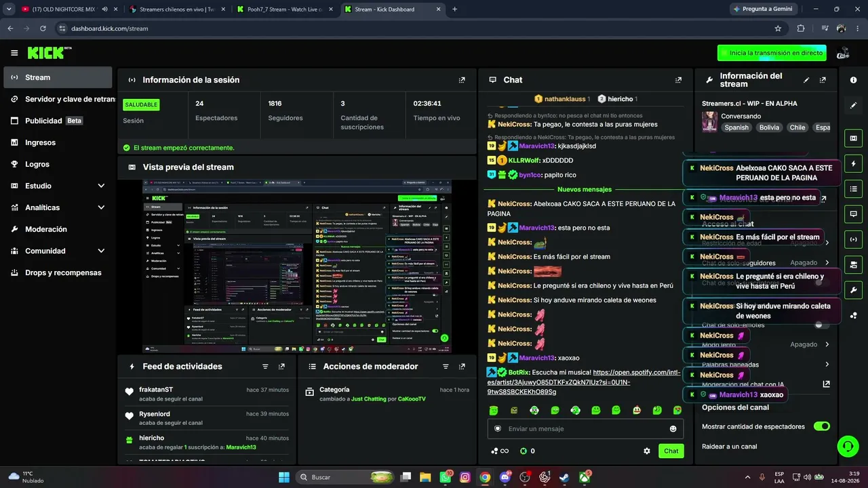Click the info icon in the right rail

tap(853, 80)
